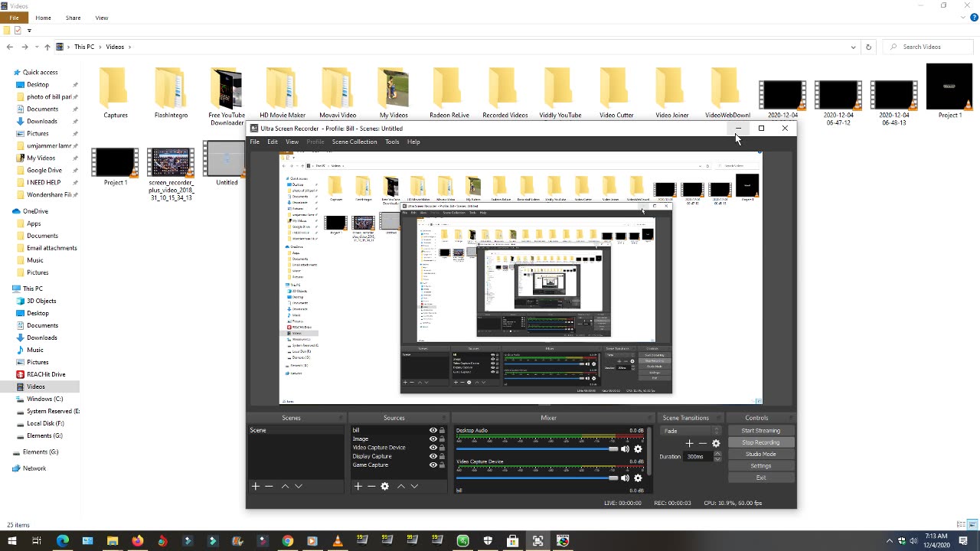Select Movavi Video folder in Explorer
980x551 pixels.
click(338, 93)
